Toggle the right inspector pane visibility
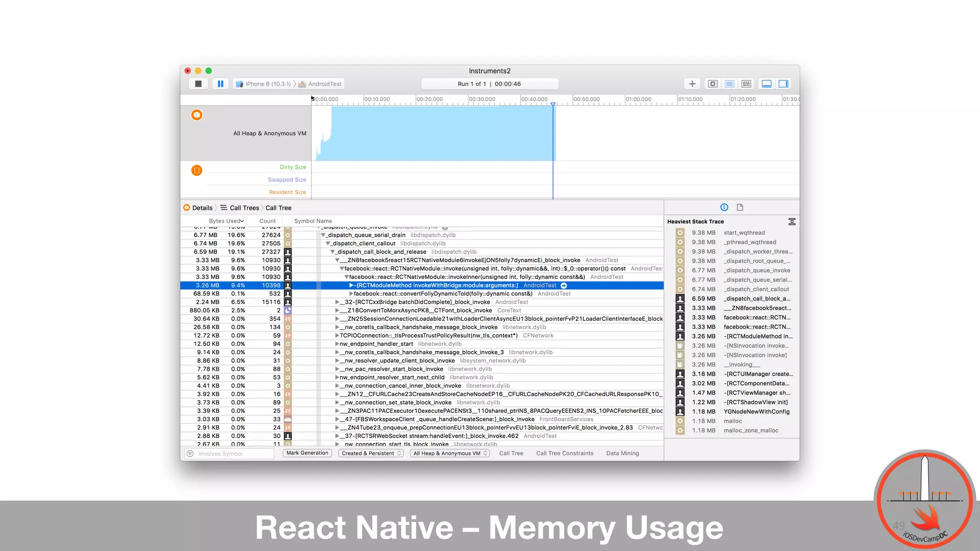The height and width of the screenshot is (551, 980). [783, 84]
